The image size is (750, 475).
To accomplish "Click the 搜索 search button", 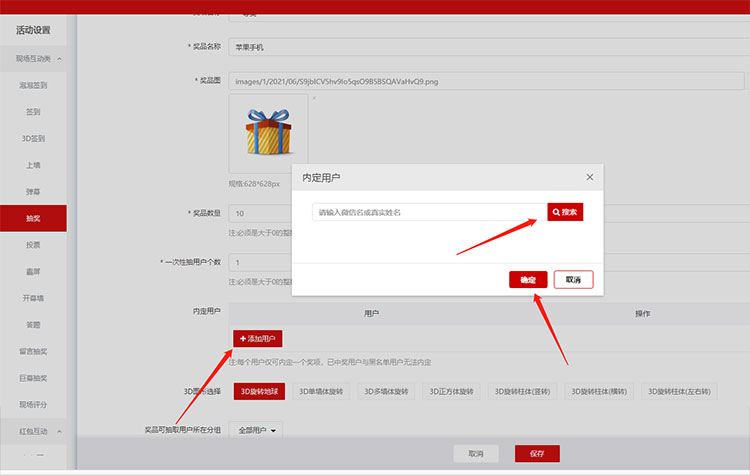I will tap(565, 212).
